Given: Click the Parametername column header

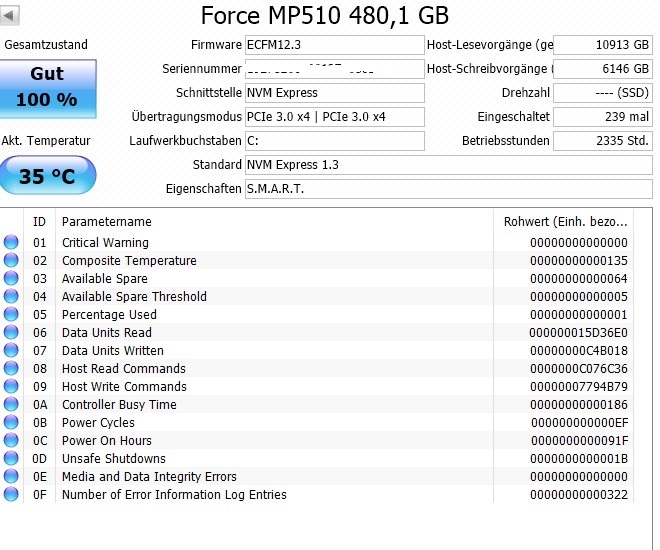Looking at the screenshot, I should point(274,221).
